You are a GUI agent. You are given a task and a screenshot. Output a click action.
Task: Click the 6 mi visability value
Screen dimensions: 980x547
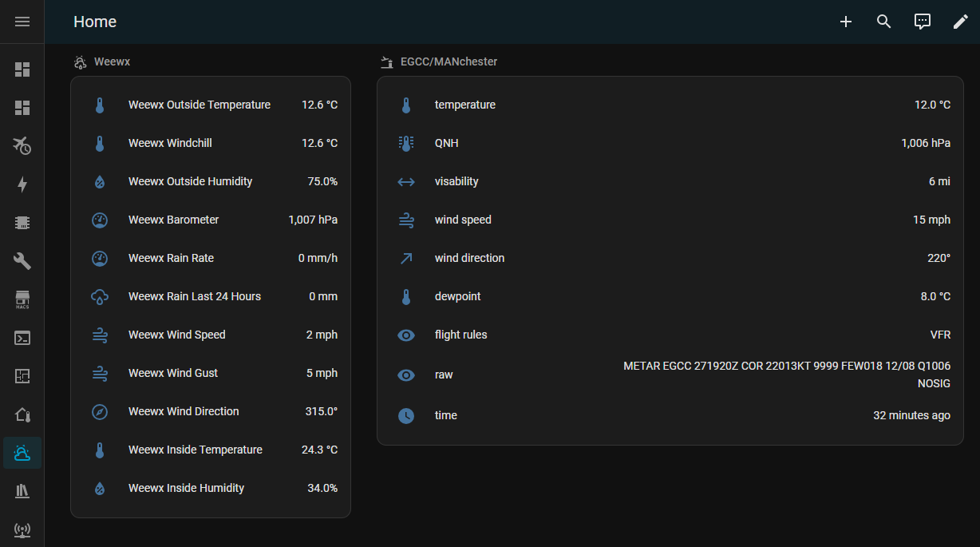pos(939,181)
